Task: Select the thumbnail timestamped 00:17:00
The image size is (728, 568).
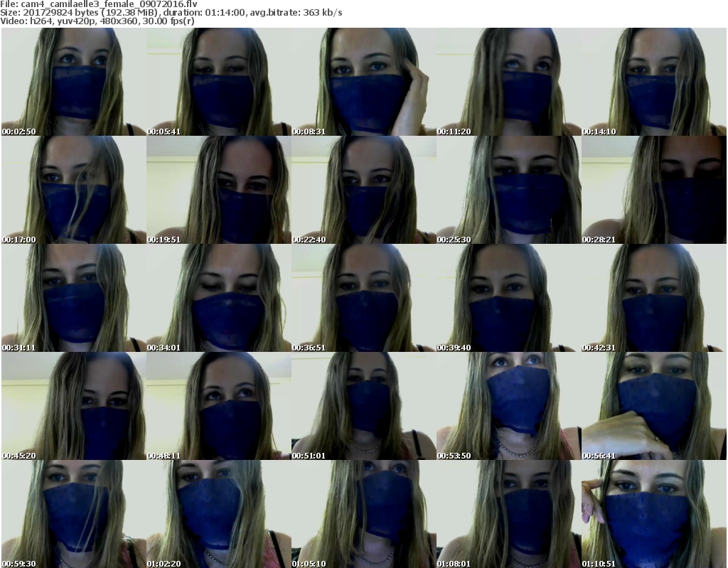Action: tap(73, 190)
